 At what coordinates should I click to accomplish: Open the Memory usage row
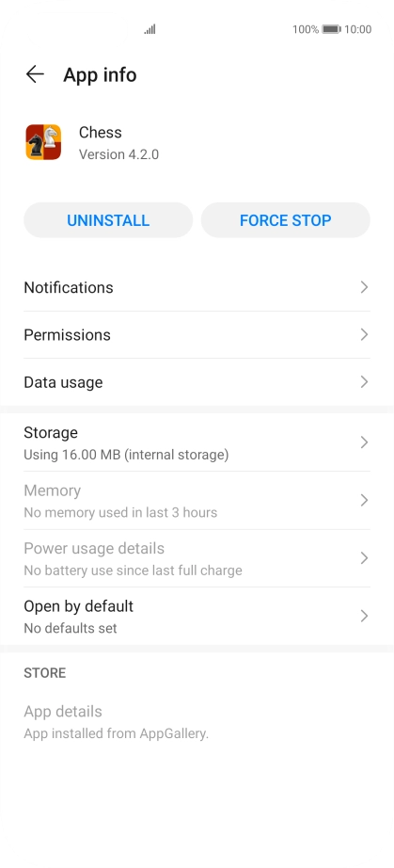point(197,501)
